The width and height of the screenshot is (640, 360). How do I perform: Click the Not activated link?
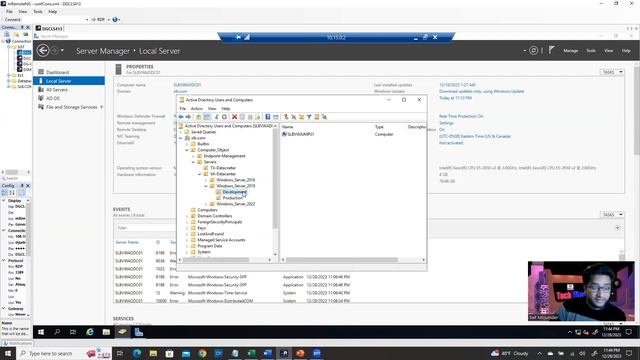tap(451, 143)
